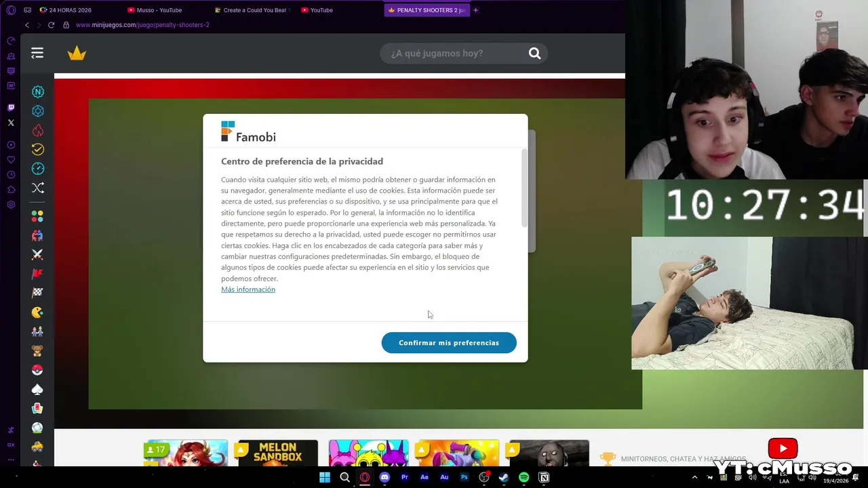Click the Twitch icon in Opera sidebar
The width and height of the screenshot is (868, 488).
point(11,108)
